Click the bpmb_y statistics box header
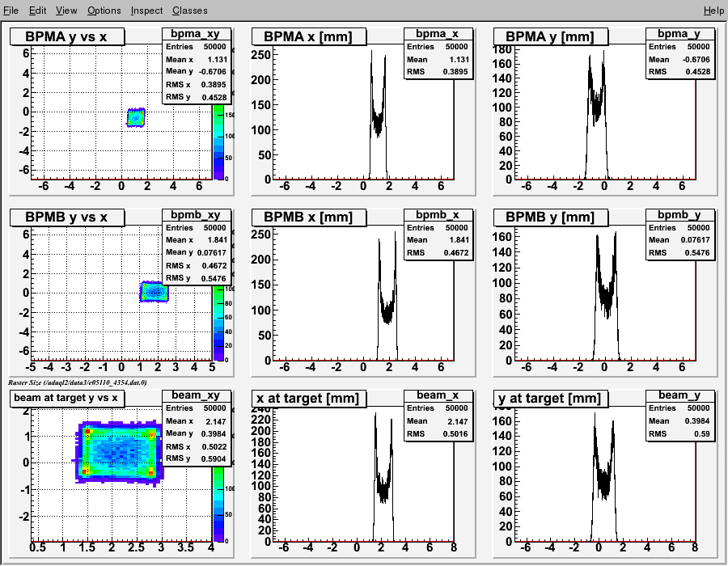This screenshot has height=566, width=728. click(x=680, y=215)
